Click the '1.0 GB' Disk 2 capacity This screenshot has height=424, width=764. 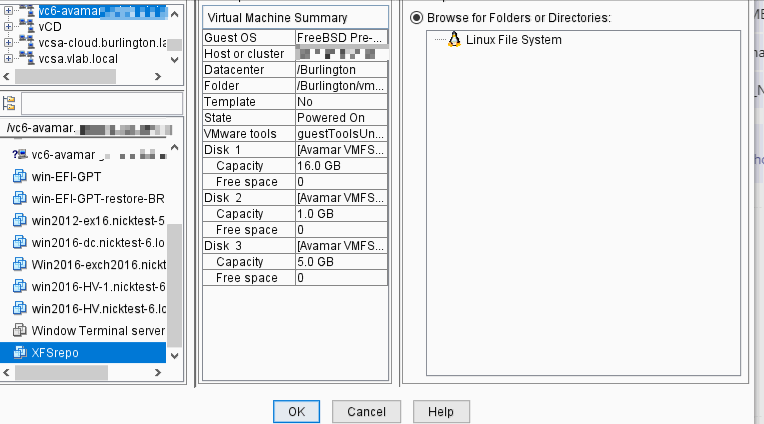(x=341, y=213)
